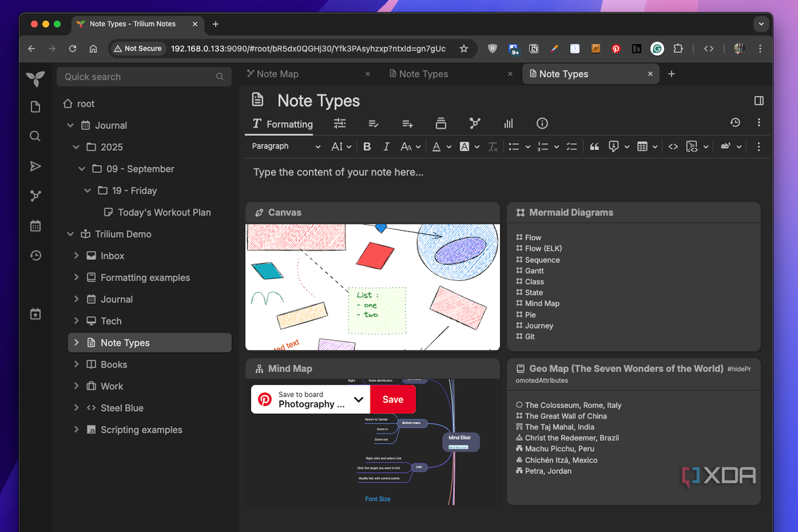Click the note revisions history icon
The image size is (798, 532).
[x=735, y=123]
